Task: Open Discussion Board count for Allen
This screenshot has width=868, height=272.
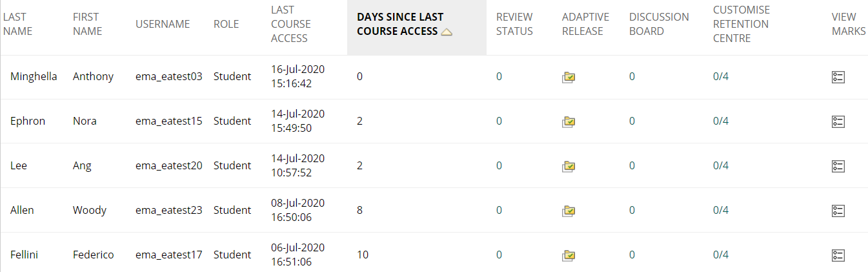Action: coord(632,210)
